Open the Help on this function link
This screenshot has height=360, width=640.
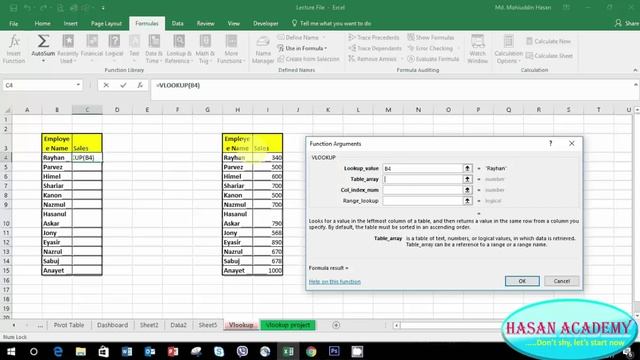pos(335,282)
